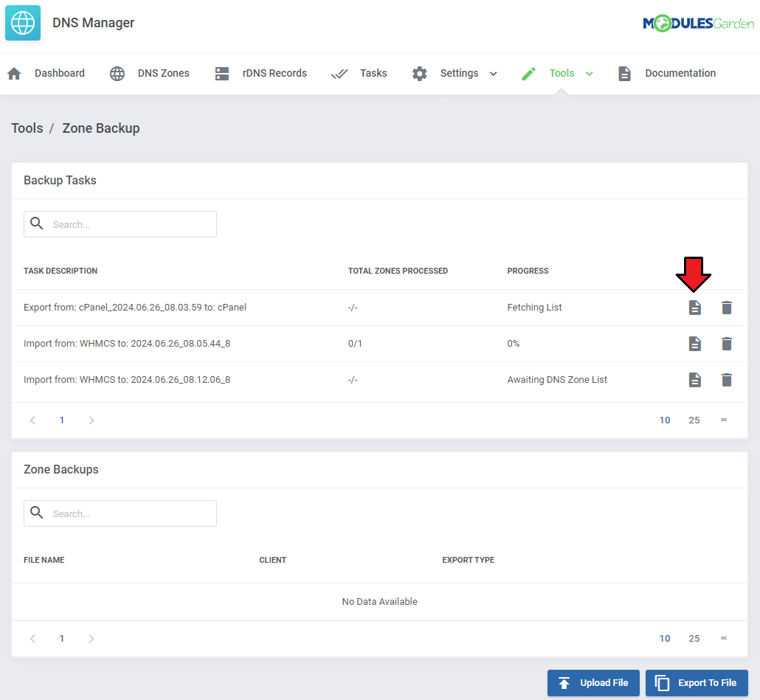Click the globe icon beside DNS Zones
The image size is (760, 700).
[117, 74]
